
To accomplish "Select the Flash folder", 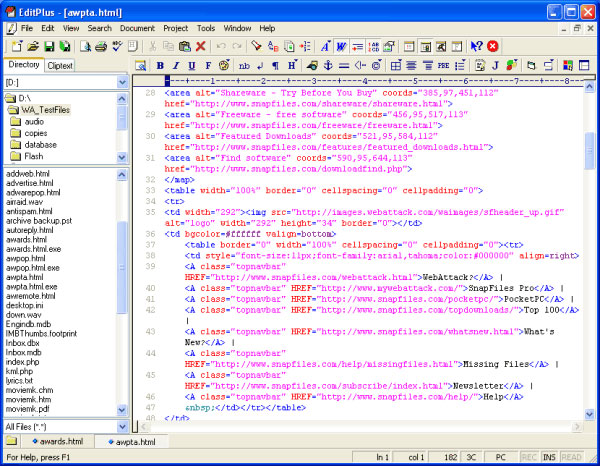I will (34, 156).
